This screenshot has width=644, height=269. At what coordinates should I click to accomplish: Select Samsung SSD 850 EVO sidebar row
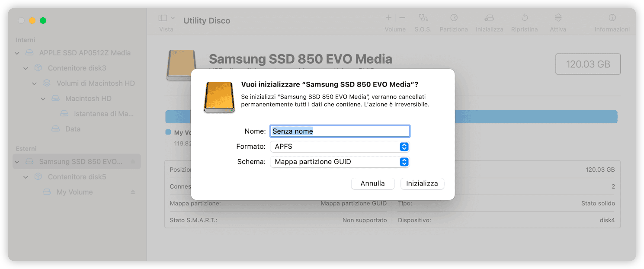[x=77, y=161]
